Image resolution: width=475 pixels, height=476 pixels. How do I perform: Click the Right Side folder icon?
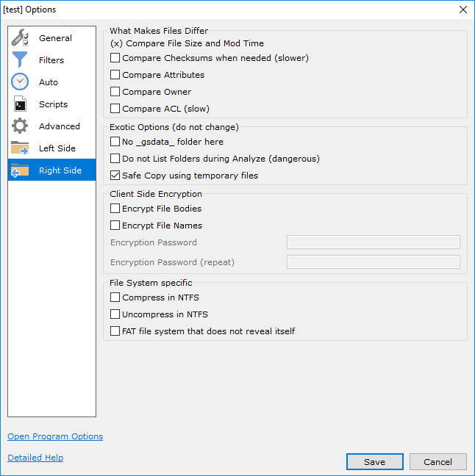20,170
